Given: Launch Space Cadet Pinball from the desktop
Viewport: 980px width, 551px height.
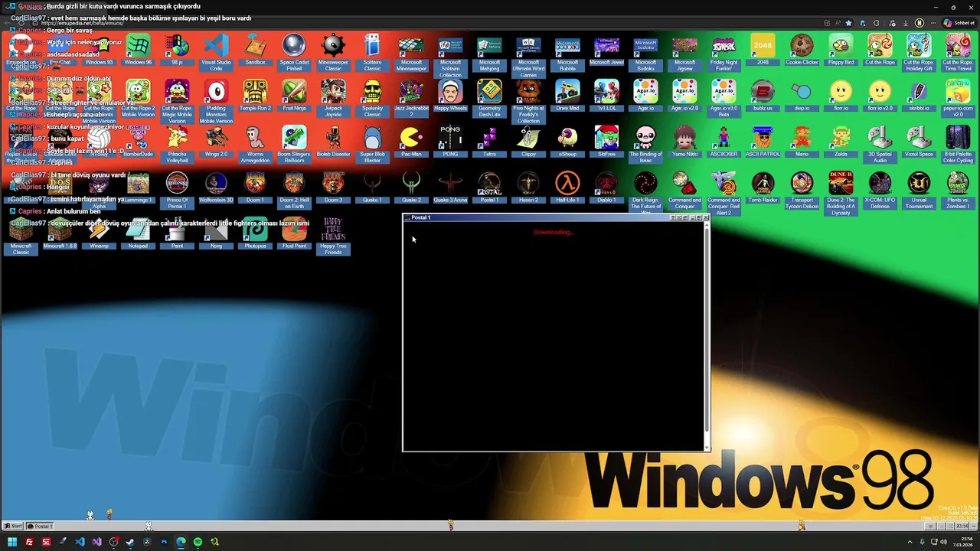Looking at the screenshot, I should click(x=294, y=52).
